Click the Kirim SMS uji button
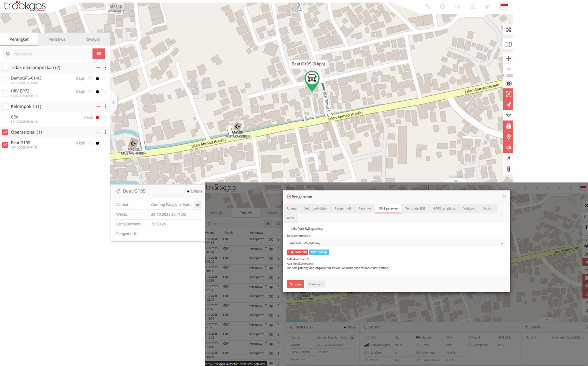This screenshot has height=366, width=588. (x=319, y=252)
